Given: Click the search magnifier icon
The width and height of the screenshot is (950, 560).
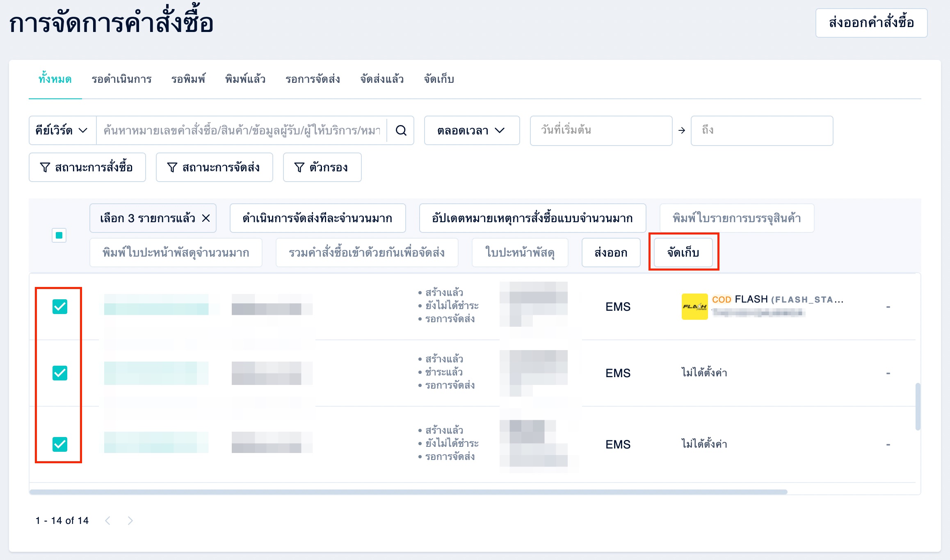Looking at the screenshot, I should pyautogui.click(x=401, y=130).
